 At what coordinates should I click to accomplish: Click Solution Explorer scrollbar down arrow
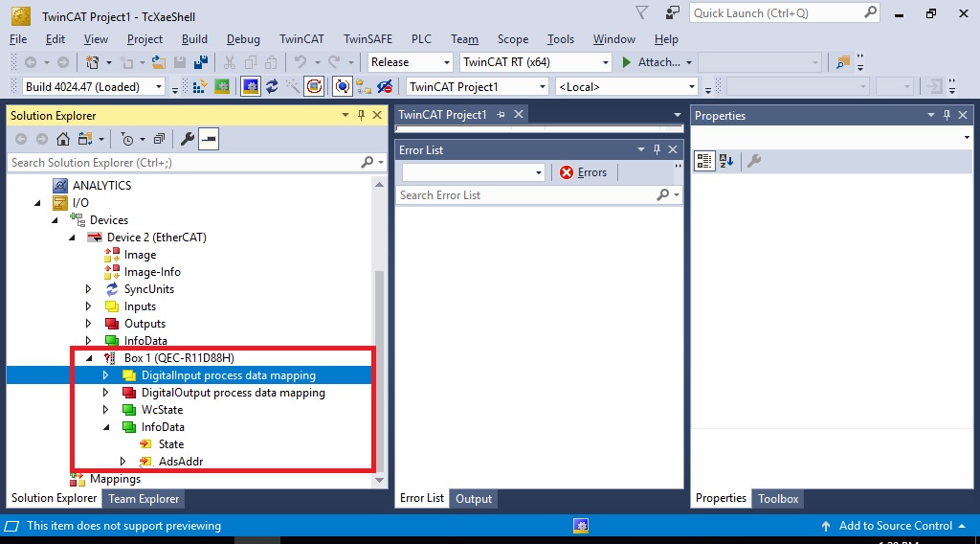pos(379,480)
